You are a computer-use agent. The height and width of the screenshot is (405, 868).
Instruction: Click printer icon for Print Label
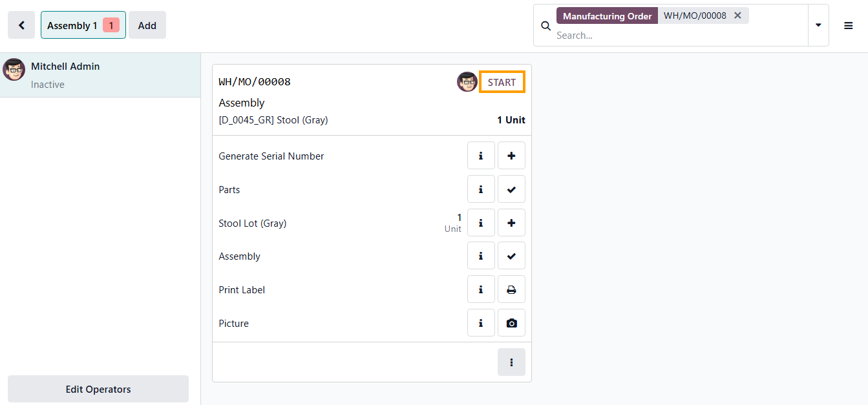click(511, 290)
